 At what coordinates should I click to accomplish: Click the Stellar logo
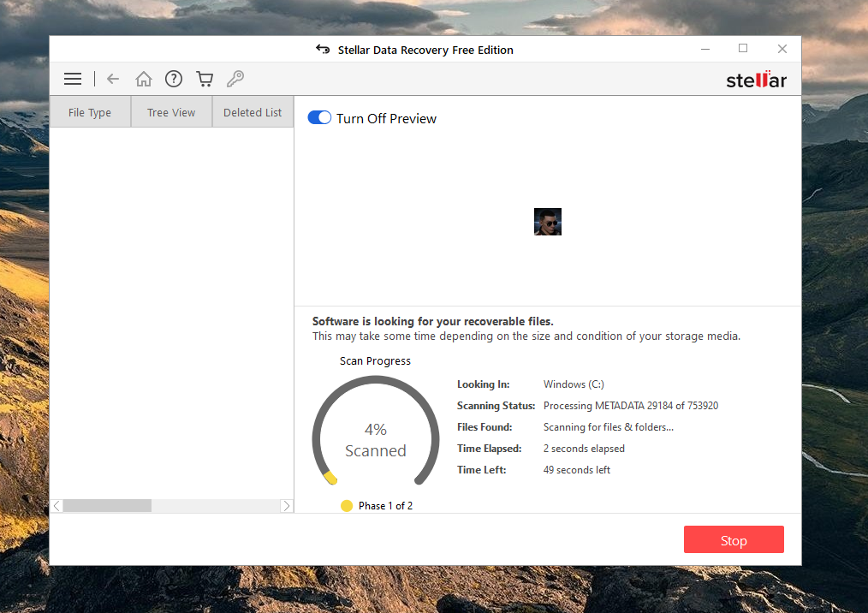coord(756,80)
